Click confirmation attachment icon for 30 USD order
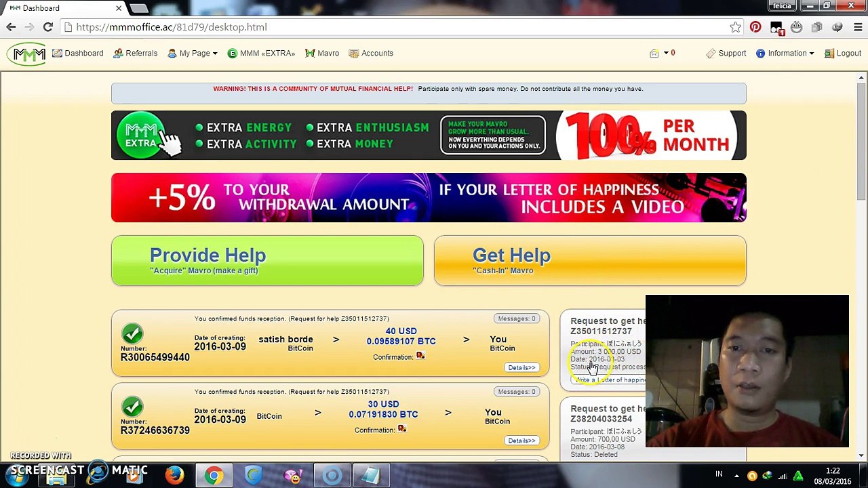The image size is (868, 488). 402,429
